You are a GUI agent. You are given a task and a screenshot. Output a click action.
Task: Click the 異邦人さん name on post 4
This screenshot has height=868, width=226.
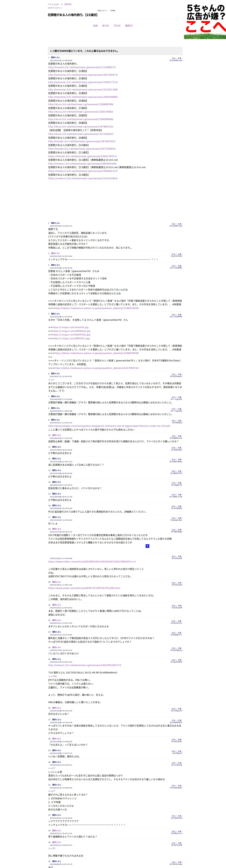coord(55,265)
